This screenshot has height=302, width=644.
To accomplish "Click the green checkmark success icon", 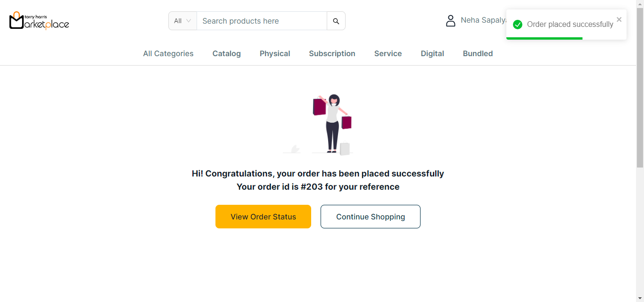I will point(518,25).
